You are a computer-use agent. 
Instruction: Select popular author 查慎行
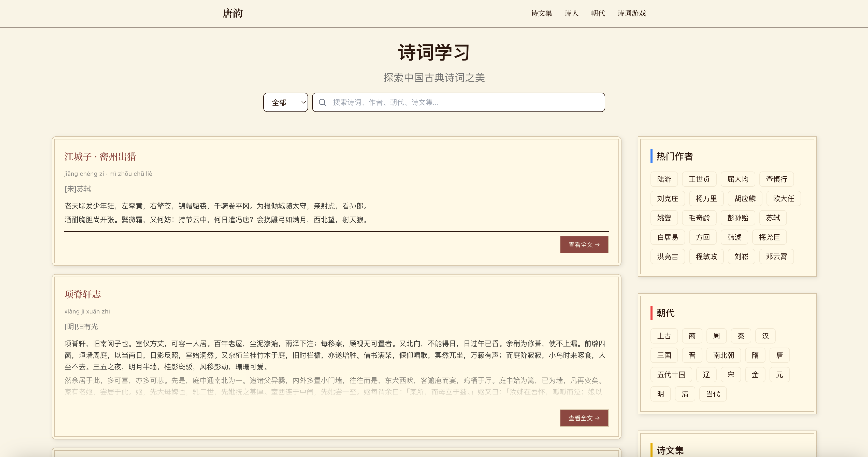tap(777, 179)
